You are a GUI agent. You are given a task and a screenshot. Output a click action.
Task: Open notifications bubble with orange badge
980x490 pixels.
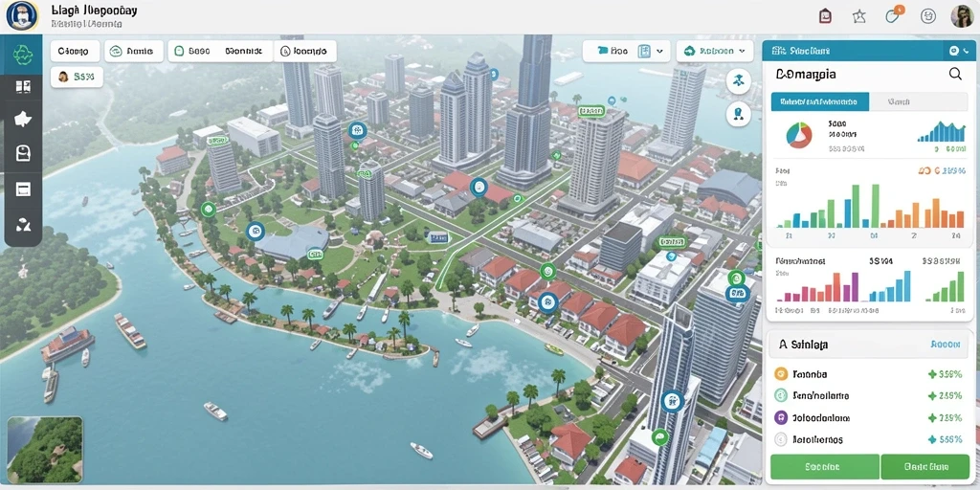(893, 15)
